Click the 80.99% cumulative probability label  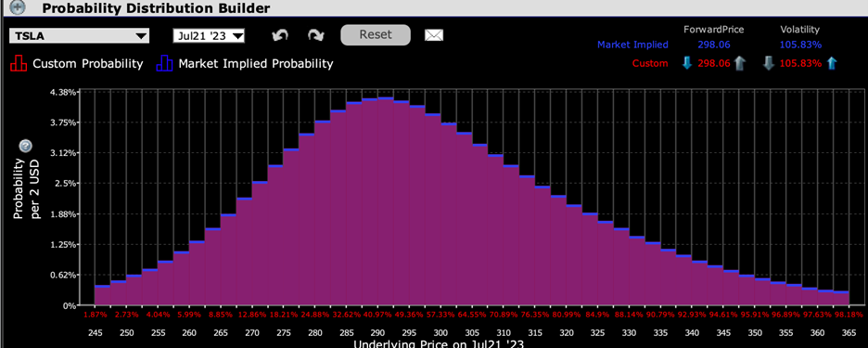click(x=566, y=315)
